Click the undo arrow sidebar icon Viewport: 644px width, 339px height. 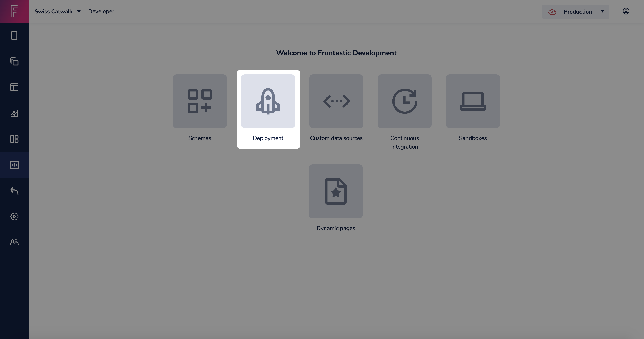[14, 191]
